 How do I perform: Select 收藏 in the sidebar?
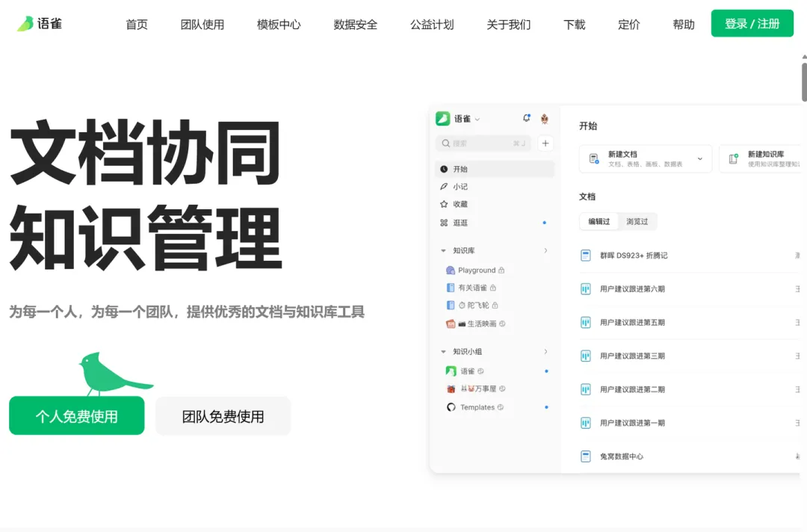495,204
